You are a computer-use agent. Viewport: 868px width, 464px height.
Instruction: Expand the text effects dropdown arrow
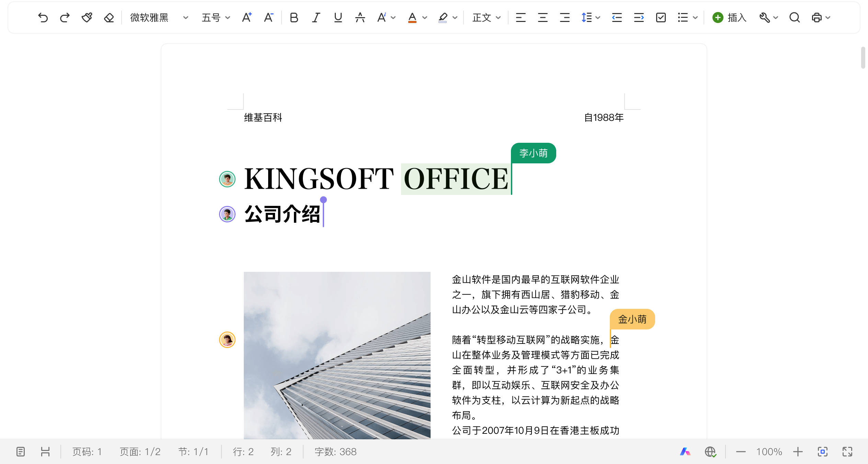tap(393, 18)
